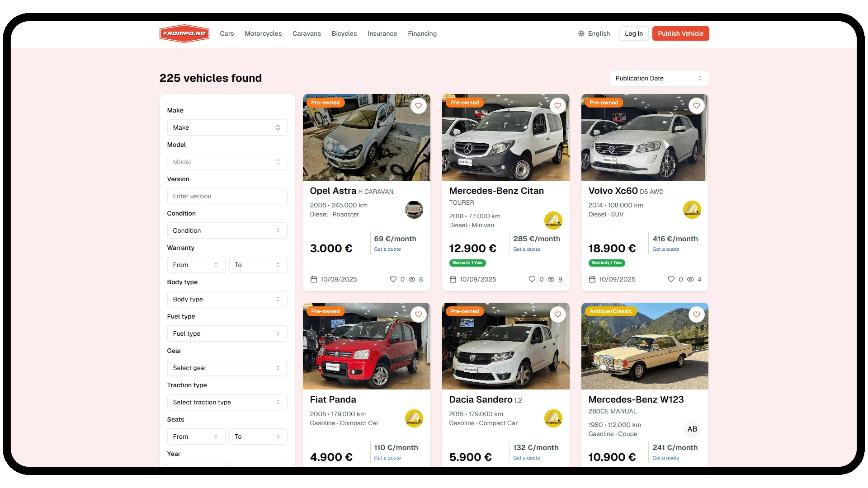Go to Cars in navigation

click(227, 33)
